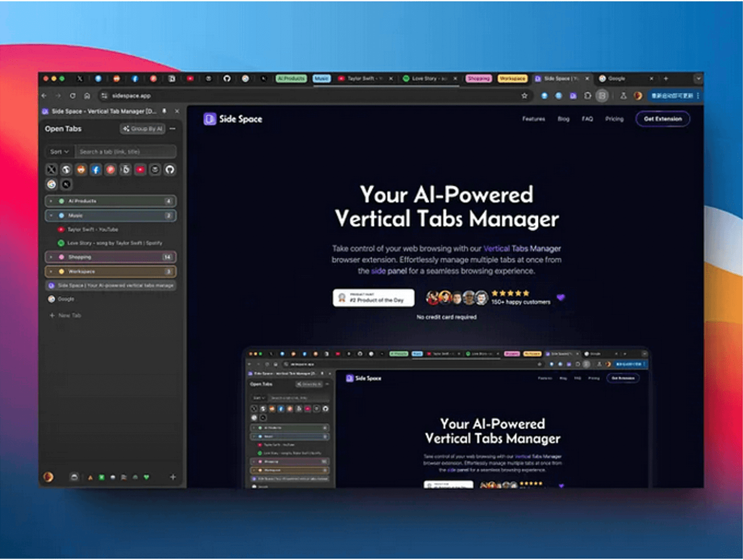
Task: Select the Side Space tab row in panel
Action: point(111,285)
